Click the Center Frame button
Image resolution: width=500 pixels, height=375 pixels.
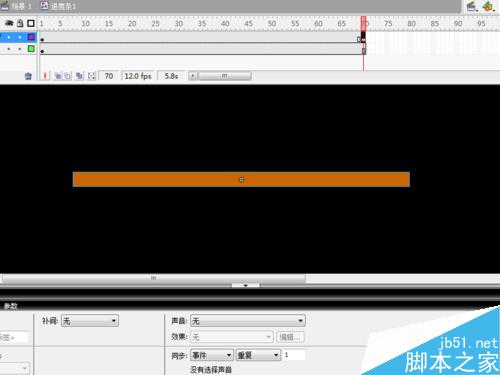point(45,76)
